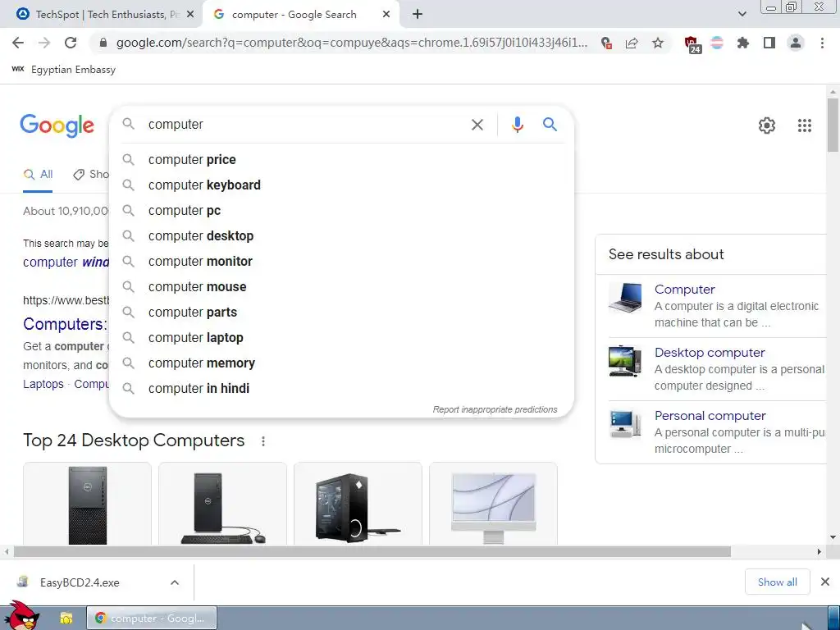The width and height of the screenshot is (840, 630).
Task: Choose suggestion computer mouse
Action: tap(341, 286)
